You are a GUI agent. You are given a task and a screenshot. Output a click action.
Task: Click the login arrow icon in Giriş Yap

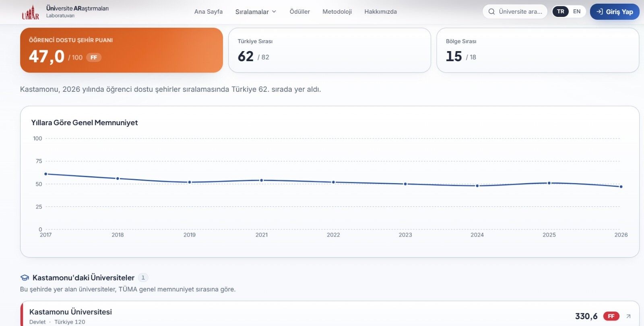(x=600, y=12)
